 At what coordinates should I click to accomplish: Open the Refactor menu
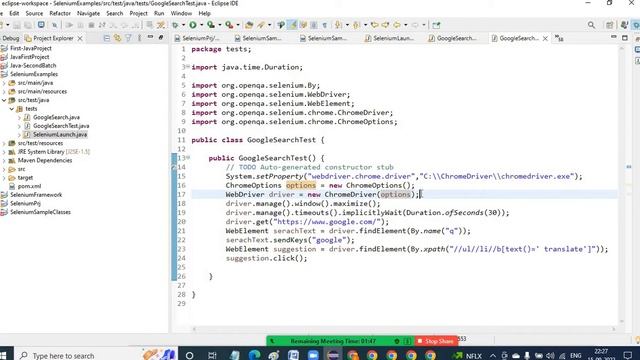(x=60, y=13)
